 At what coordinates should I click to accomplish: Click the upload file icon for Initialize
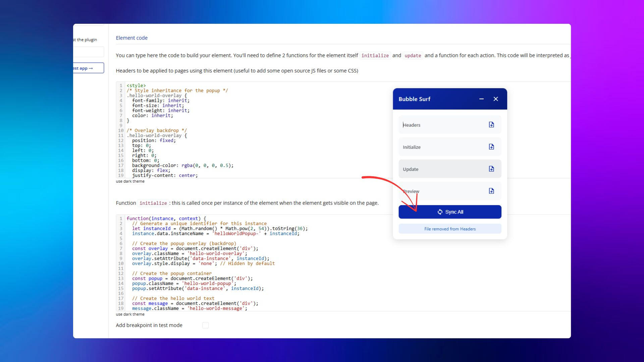(491, 147)
